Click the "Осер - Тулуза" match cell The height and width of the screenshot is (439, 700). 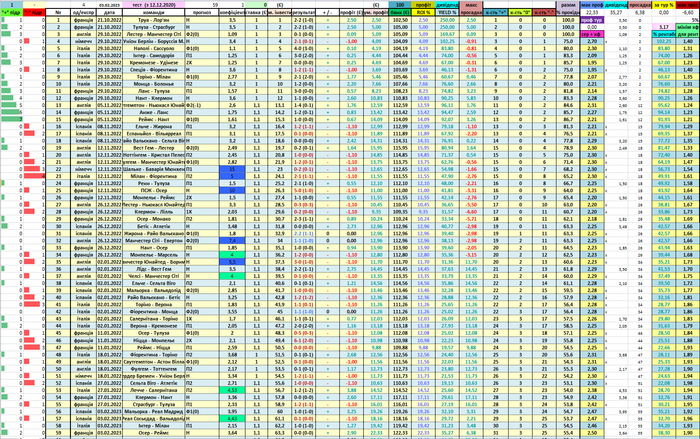[154, 333]
